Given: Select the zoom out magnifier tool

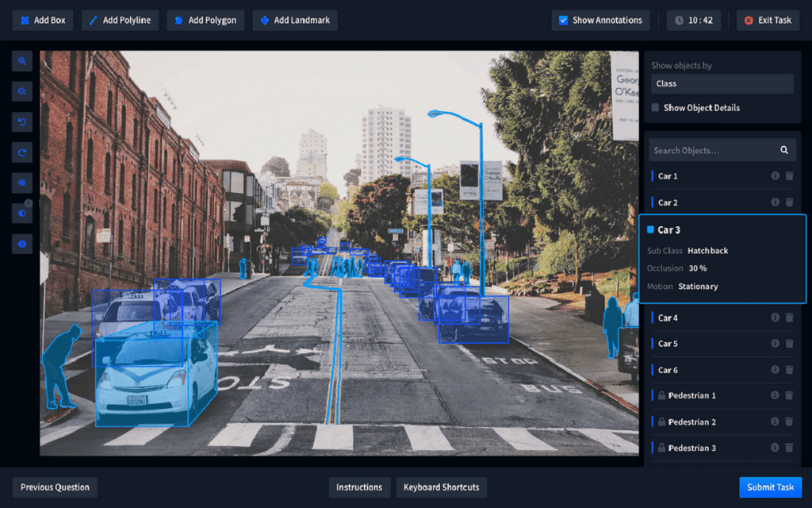Looking at the screenshot, I should pyautogui.click(x=22, y=91).
